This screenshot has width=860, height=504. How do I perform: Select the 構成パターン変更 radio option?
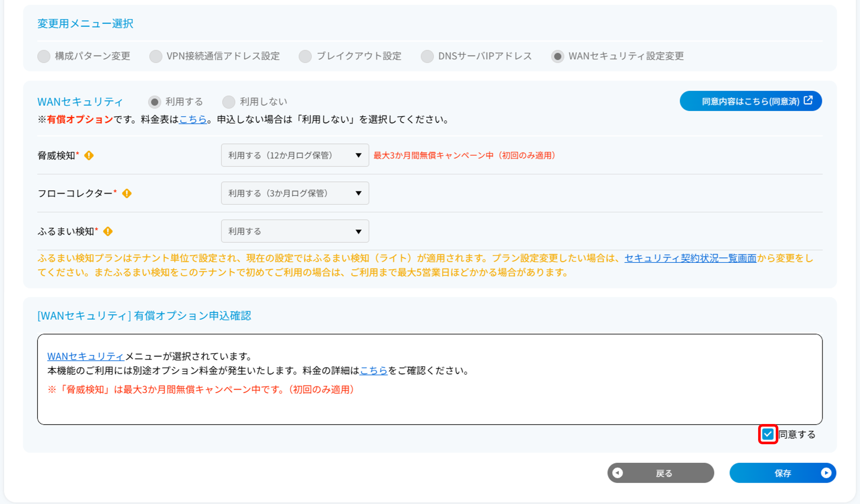tap(44, 56)
